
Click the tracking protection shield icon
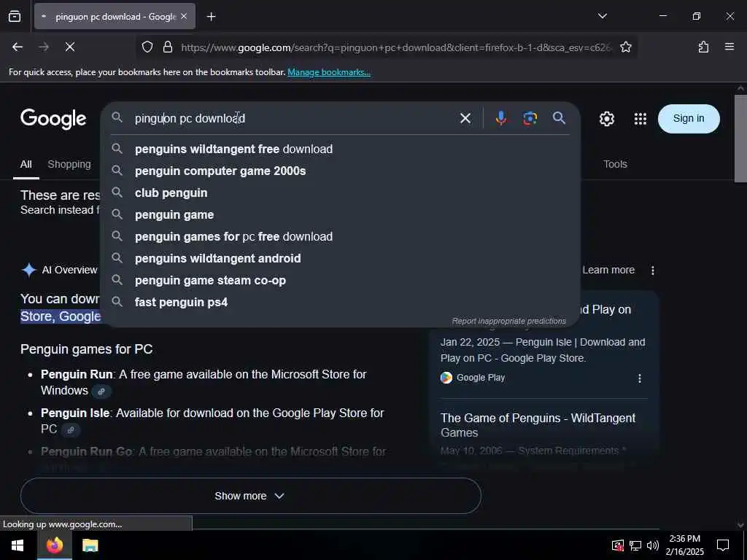point(147,47)
